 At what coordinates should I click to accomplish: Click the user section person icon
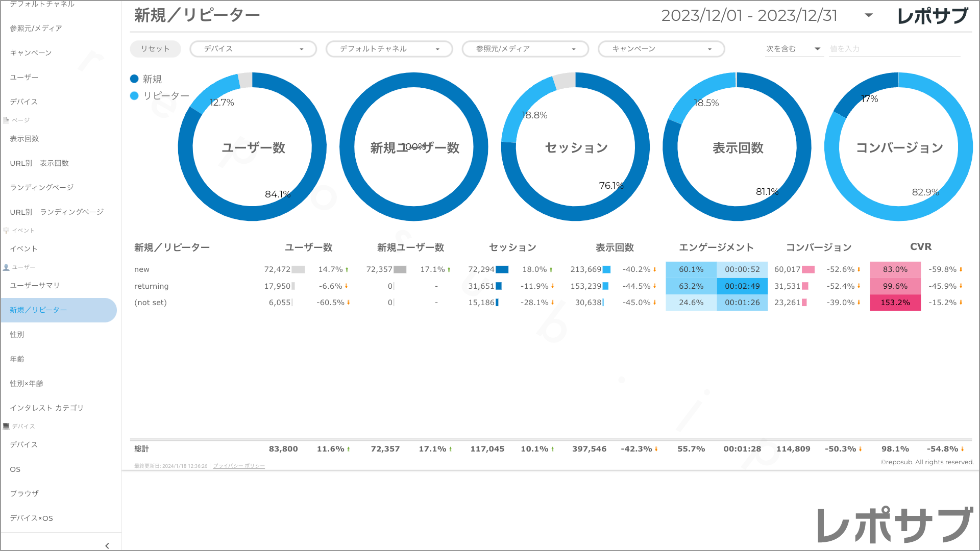coord(6,267)
